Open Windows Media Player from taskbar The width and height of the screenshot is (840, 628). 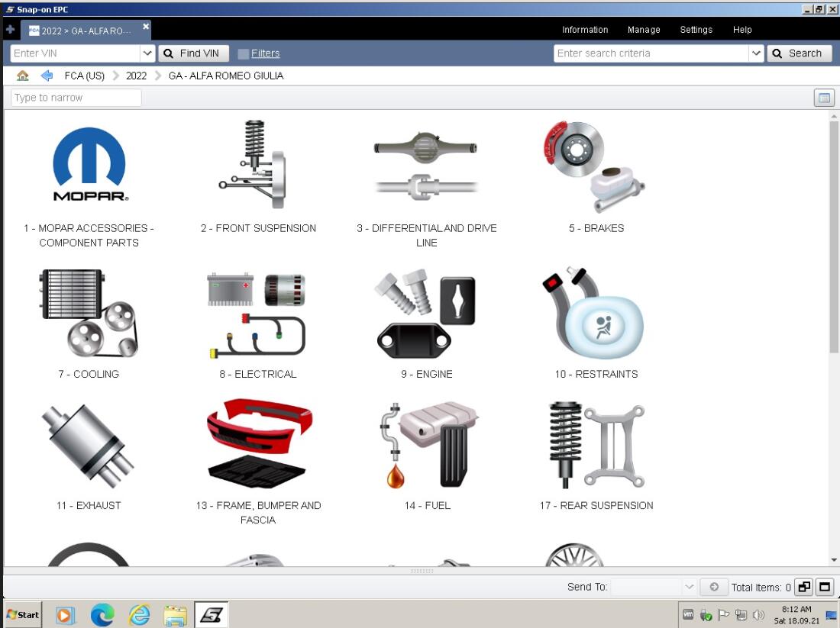pyautogui.click(x=64, y=615)
